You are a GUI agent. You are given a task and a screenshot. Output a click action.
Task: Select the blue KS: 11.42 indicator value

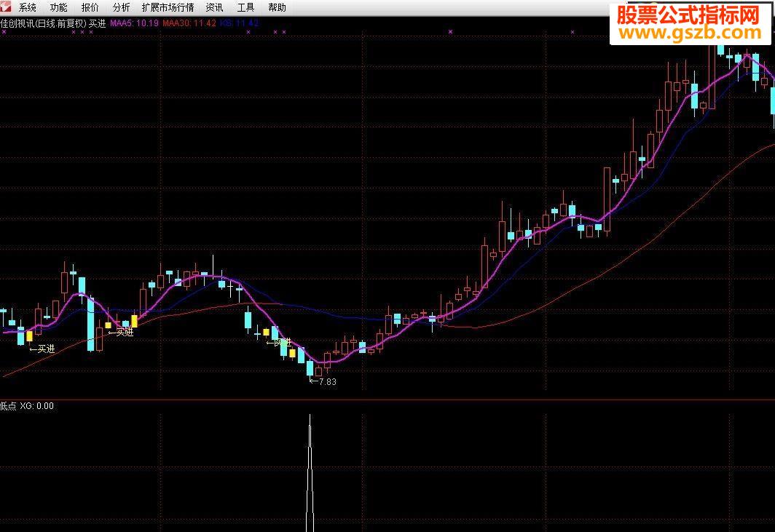click(239, 23)
